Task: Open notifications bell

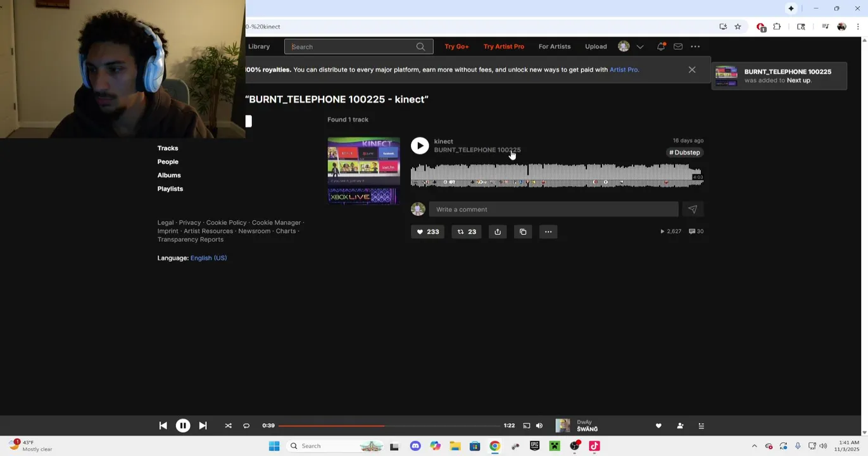Action: tap(661, 46)
